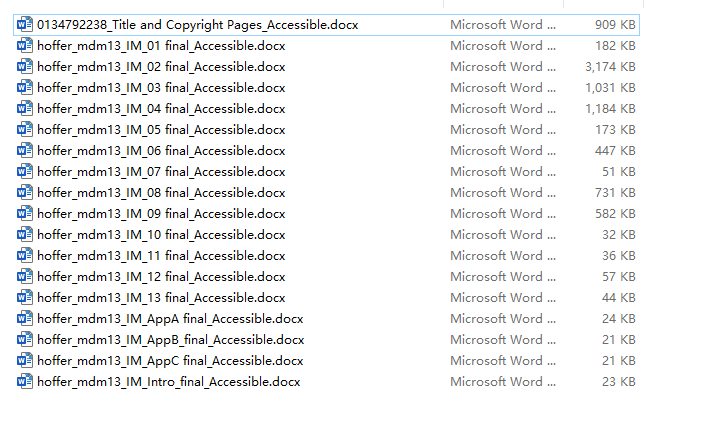Click Word icon beside hoffer_mdm13_IM_07 file

click(x=25, y=171)
